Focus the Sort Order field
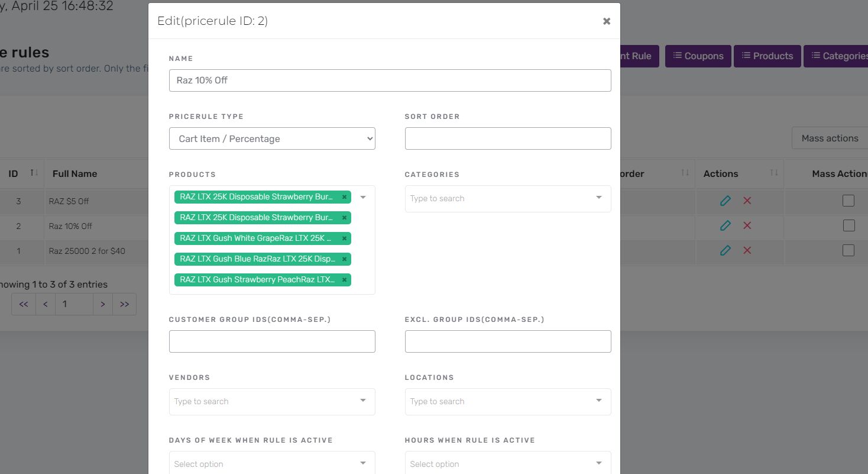This screenshot has height=474, width=868. pos(508,138)
